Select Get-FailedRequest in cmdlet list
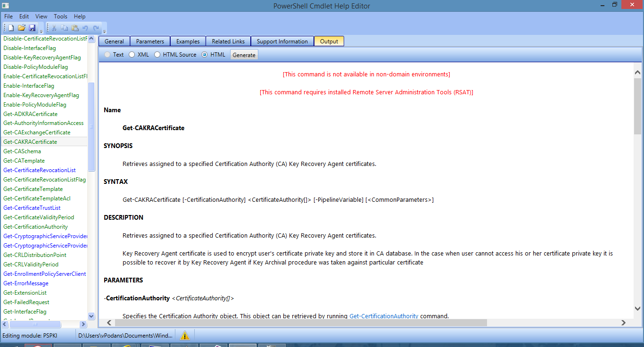Viewport: 644px width, 347px height. click(26, 302)
